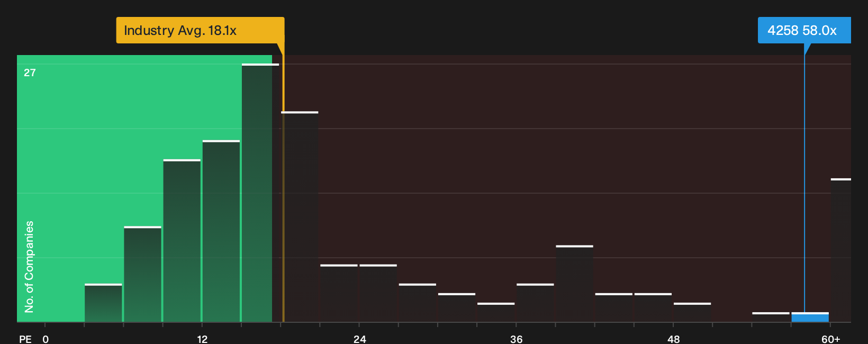
Task: Click the 4258 58.0x blue label
Action: (x=804, y=30)
